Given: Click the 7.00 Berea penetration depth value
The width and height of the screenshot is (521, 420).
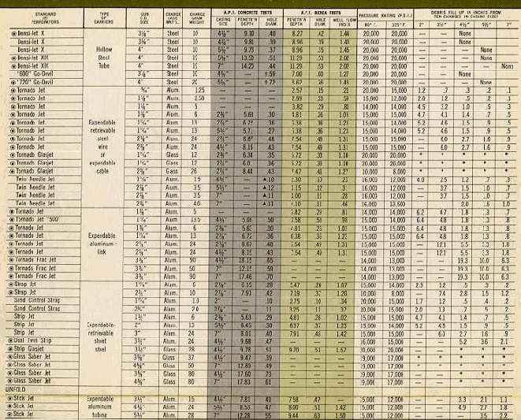Looking at the screenshot, I should pos(297,74).
